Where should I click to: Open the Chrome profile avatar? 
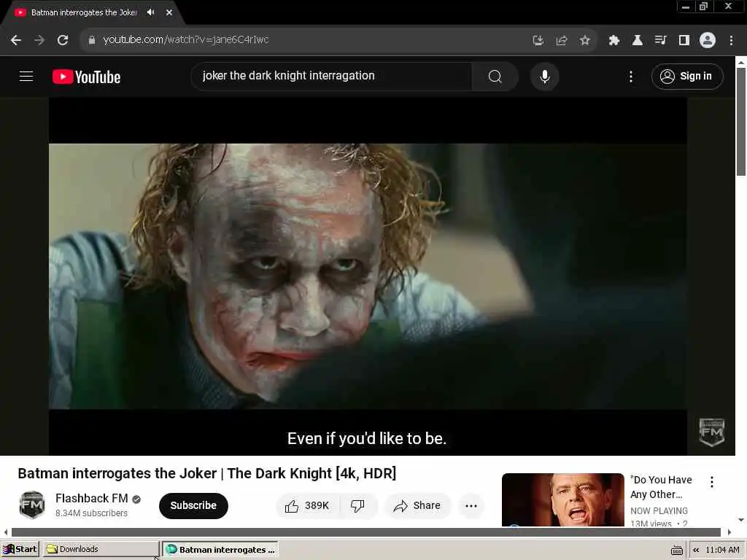click(708, 41)
